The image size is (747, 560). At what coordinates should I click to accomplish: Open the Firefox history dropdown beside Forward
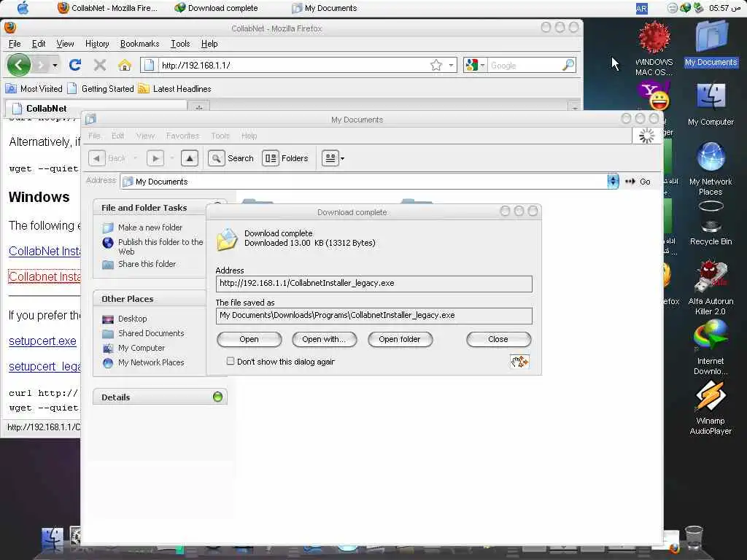[55, 65]
